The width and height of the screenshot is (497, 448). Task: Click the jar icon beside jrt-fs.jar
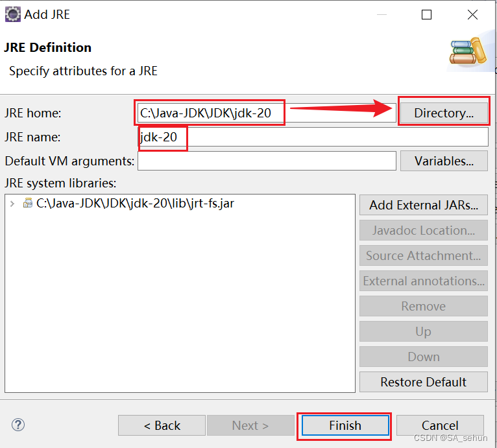click(28, 203)
